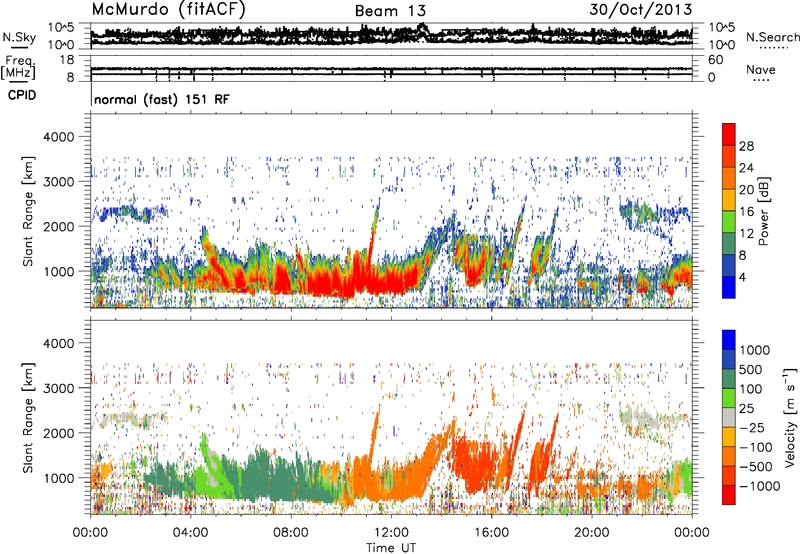Click the right 10^0 noise axis label
This screenshot has width=800, height=554.
[721, 45]
